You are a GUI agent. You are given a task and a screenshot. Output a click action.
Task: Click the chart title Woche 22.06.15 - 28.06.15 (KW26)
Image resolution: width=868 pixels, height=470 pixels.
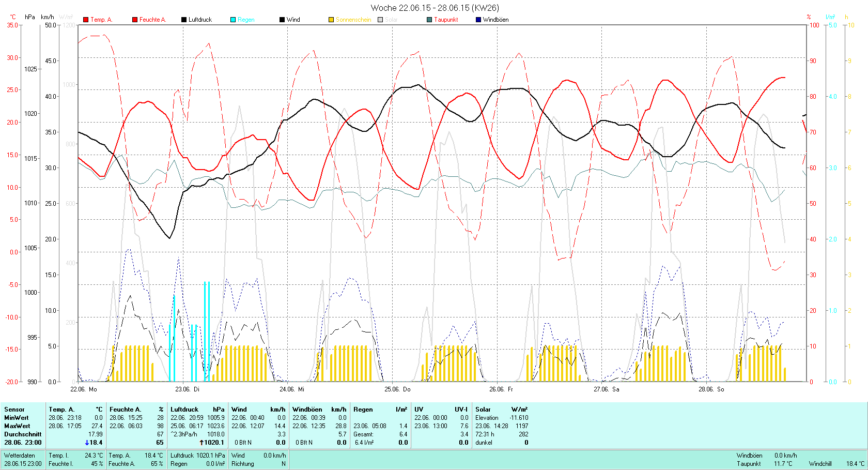tap(435, 8)
